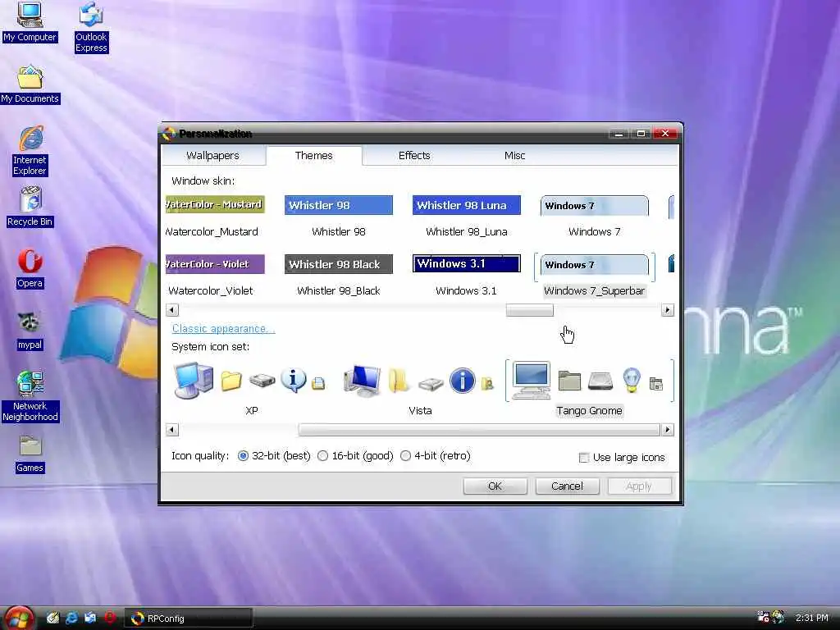Select the Whistler 98_Luna window skin
Viewport: 840px width, 630px height.
click(x=467, y=217)
